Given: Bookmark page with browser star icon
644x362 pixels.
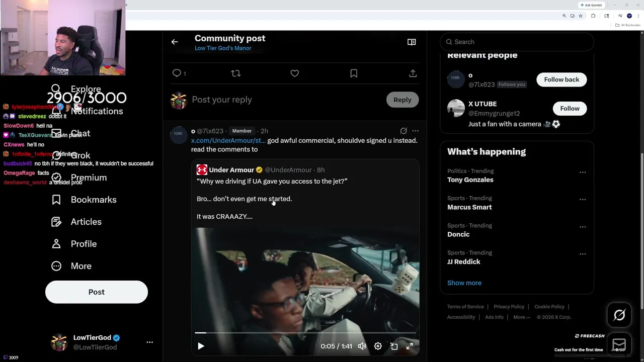Looking at the screenshot, I should [x=580, y=16].
